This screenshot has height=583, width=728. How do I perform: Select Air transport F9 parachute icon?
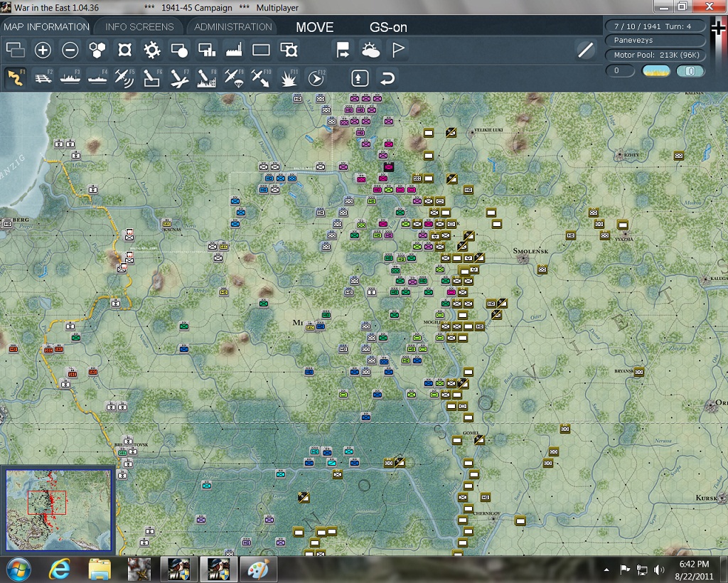[234, 77]
